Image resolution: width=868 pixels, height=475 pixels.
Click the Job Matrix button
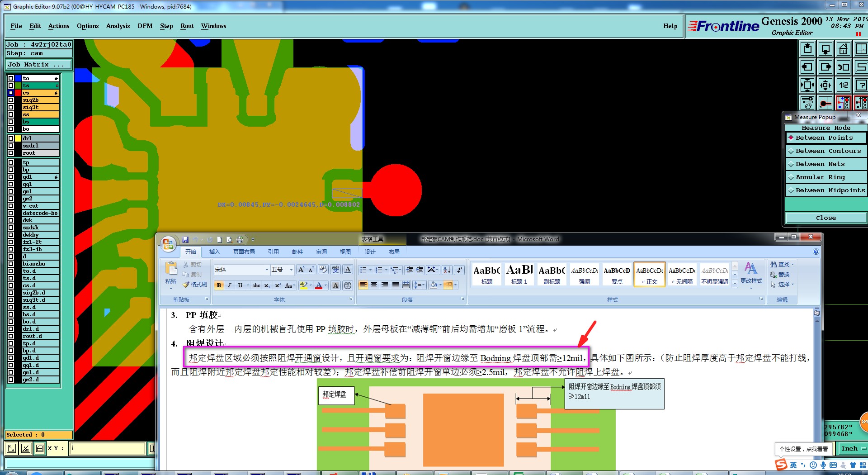(x=38, y=65)
